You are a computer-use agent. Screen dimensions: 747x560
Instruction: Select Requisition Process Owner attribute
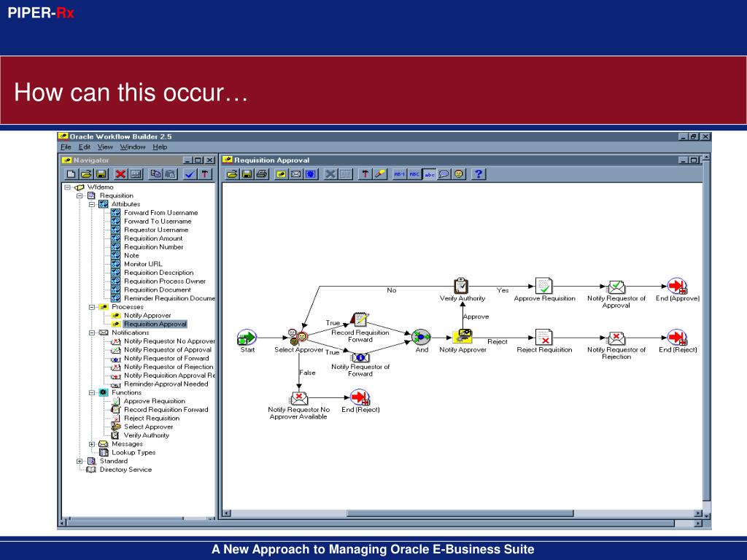coord(164,281)
